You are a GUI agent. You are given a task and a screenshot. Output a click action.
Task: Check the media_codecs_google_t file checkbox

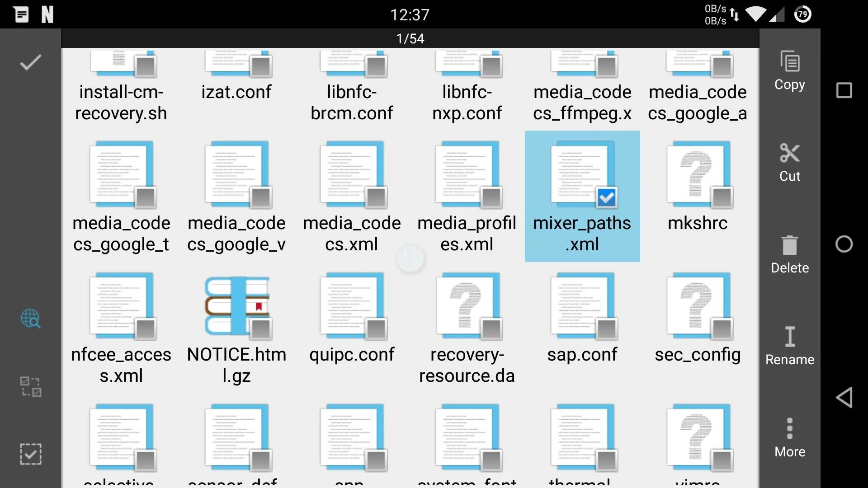point(146,197)
